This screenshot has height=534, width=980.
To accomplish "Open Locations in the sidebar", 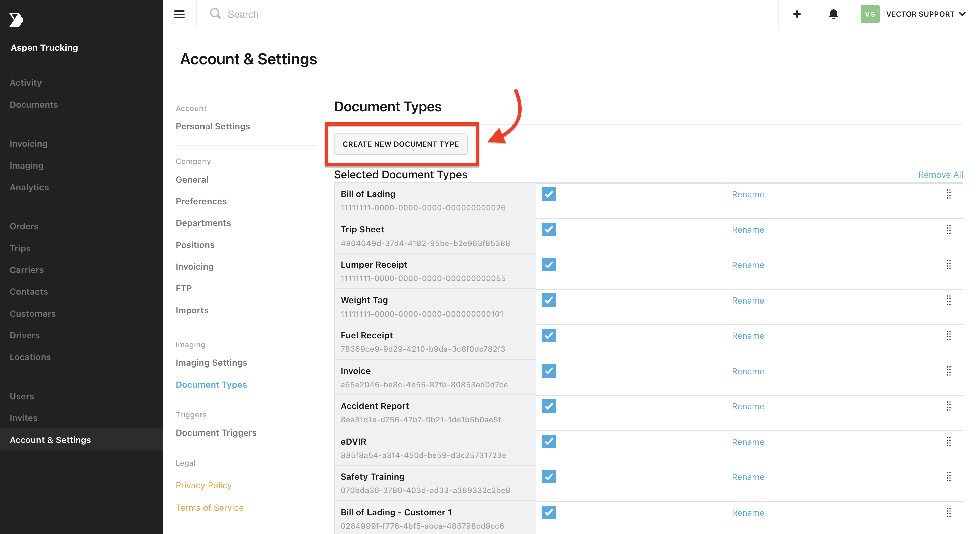I will tap(30, 357).
